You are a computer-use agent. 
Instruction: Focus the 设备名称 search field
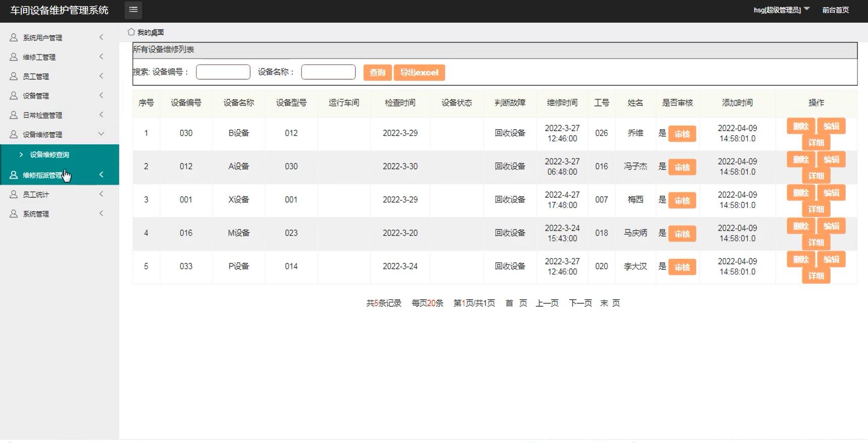coord(328,72)
